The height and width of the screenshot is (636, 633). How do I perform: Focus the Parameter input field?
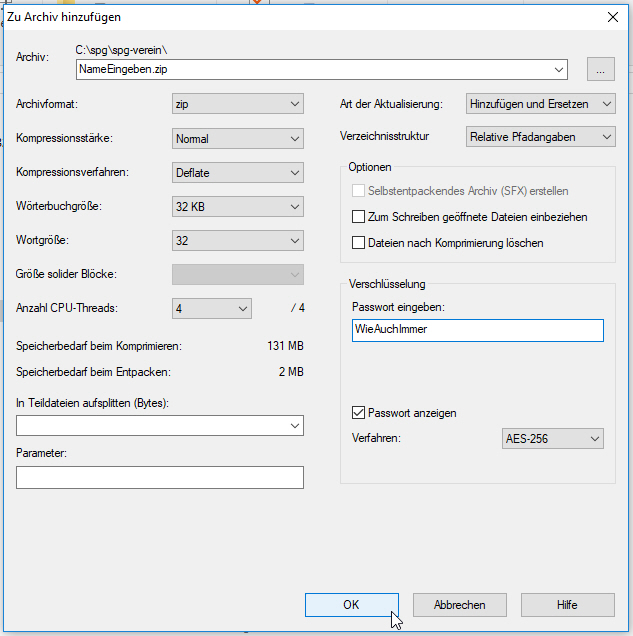click(x=160, y=478)
